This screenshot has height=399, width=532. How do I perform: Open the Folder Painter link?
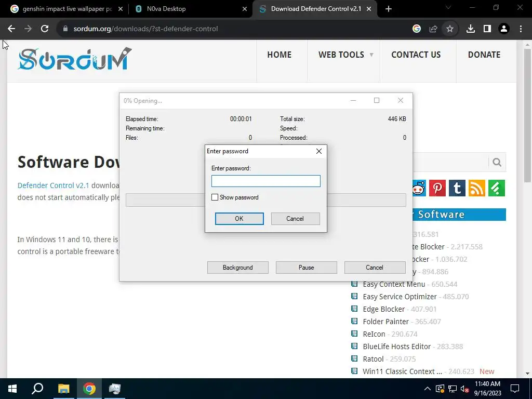[x=386, y=321]
